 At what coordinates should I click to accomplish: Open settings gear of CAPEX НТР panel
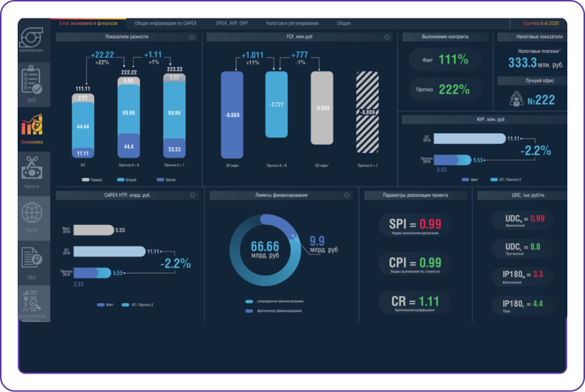click(193, 195)
